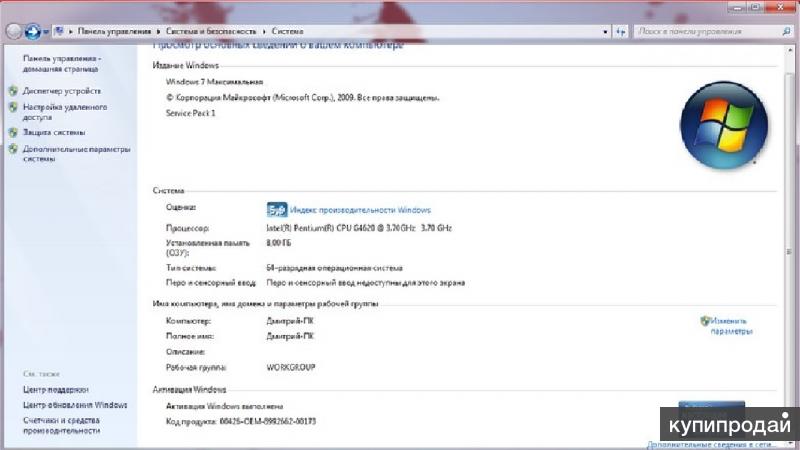Image resolution: width=800 pixels, height=450 pixels.
Task: Click the product code 'Код продукта' line
Action: (x=241, y=421)
